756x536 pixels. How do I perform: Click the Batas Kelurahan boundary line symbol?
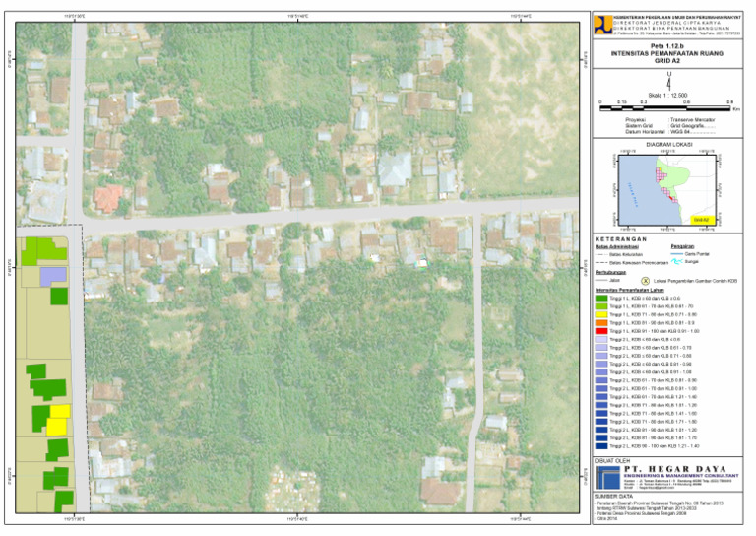(601, 254)
